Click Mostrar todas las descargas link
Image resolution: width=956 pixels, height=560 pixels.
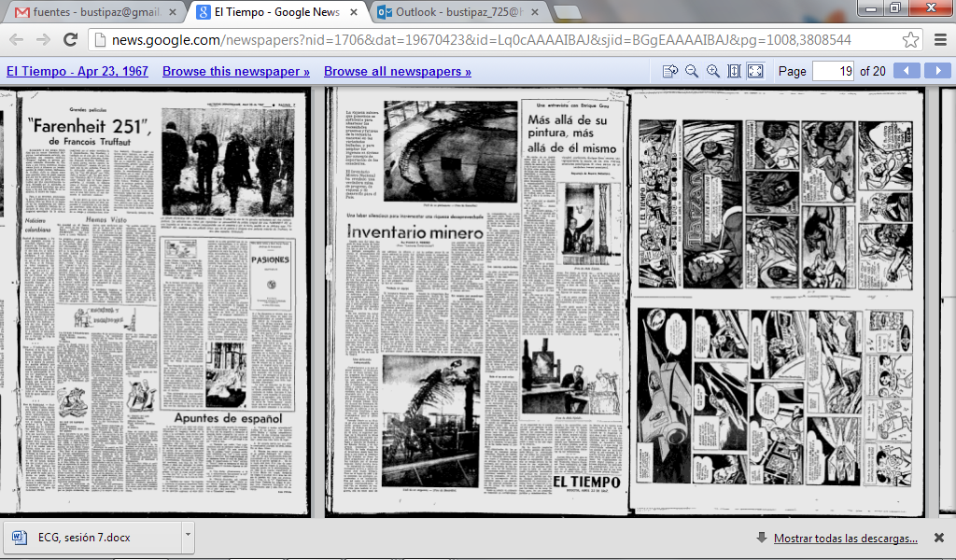pyautogui.click(x=846, y=538)
